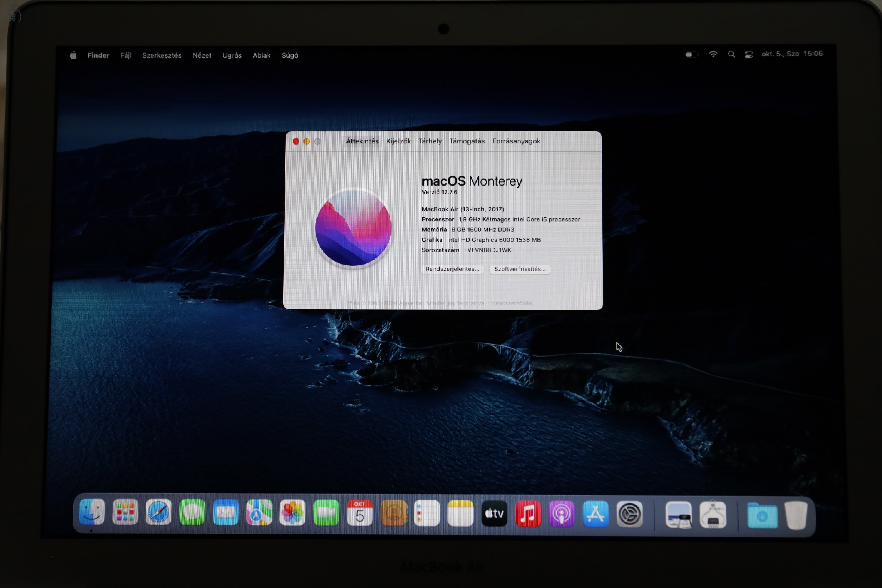Open the Messages app in Dock

192,512
